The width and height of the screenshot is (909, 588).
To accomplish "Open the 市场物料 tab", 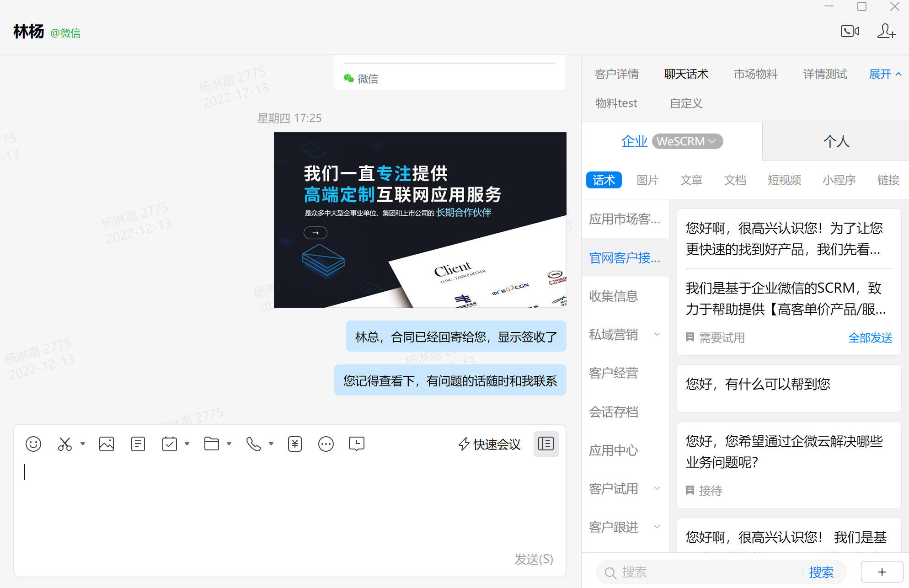I will click(x=755, y=74).
